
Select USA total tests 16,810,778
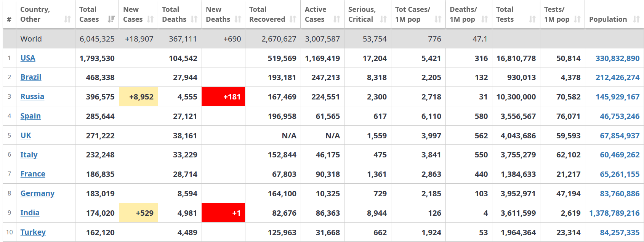[516, 58]
